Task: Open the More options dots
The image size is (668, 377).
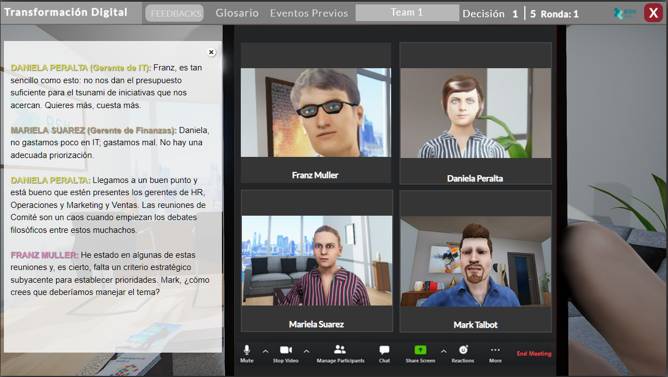Action: point(495,350)
